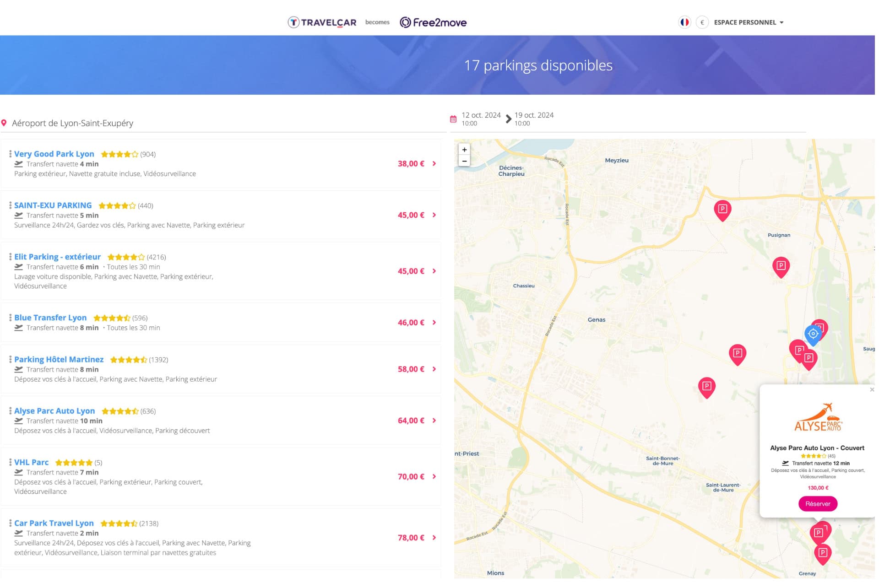Expand Car Park Travel Lyon with its chevron
This screenshot has height=588, width=879.
click(x=434, y=538)
